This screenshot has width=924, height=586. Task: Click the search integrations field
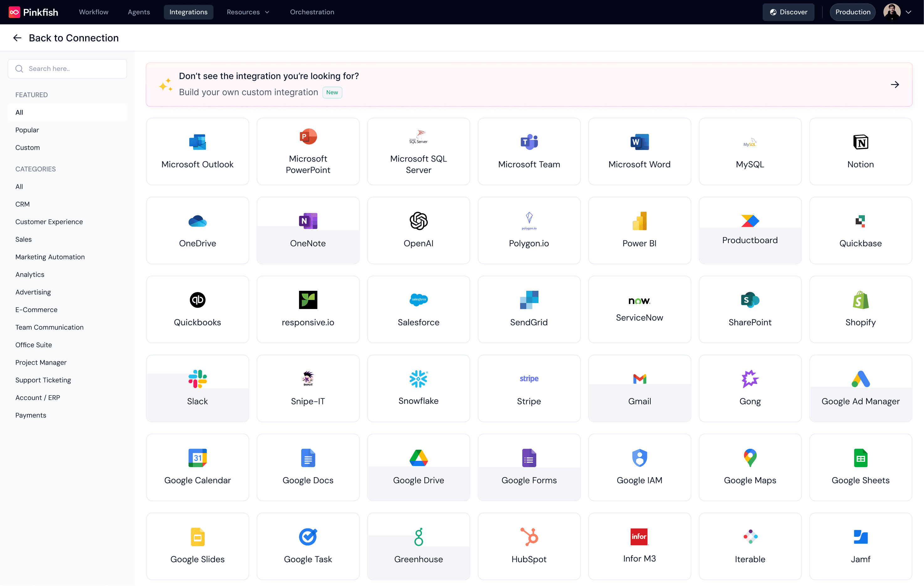coord(67,68)
